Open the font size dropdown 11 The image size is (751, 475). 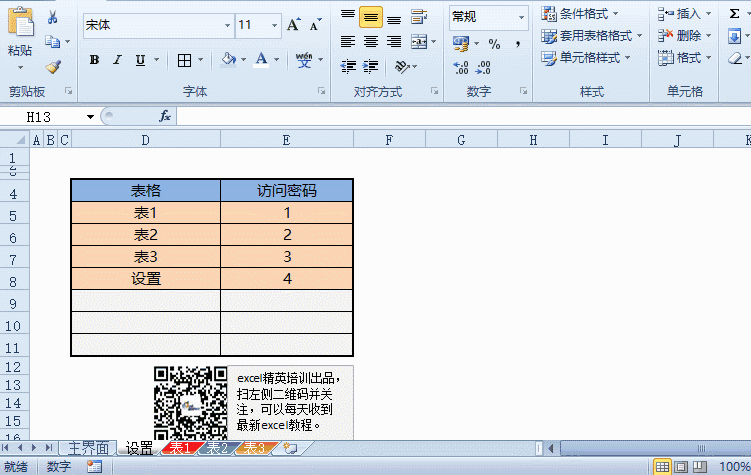coord(274,25)
